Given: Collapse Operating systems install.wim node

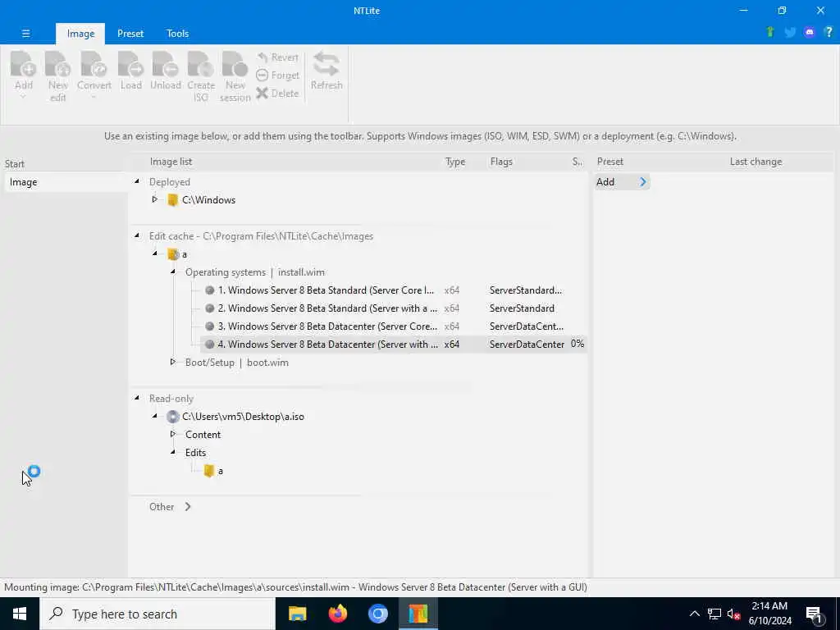Looking at the screenshot, I should click(x=173, y=272).
